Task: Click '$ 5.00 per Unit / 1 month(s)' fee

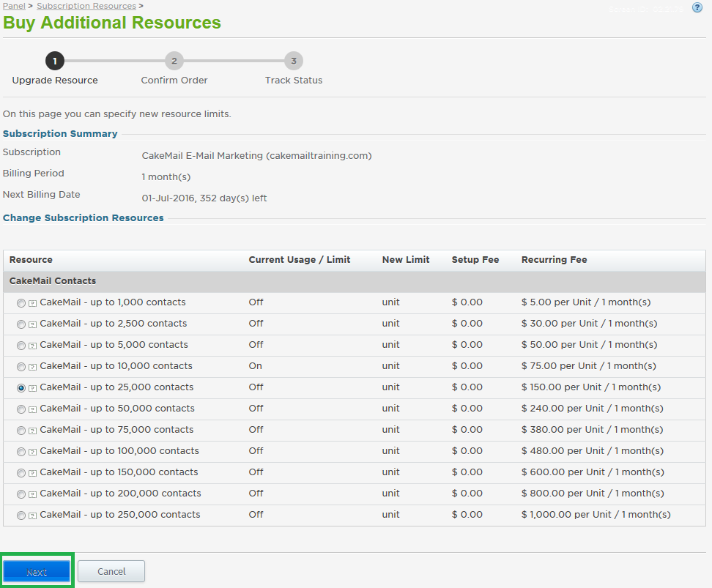Action: coord(586,302)
